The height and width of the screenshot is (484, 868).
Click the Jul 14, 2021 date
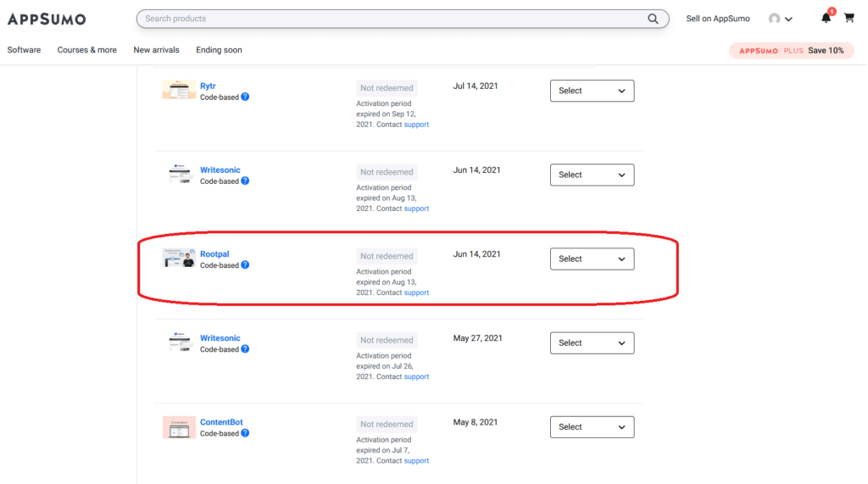pos(476,86)
